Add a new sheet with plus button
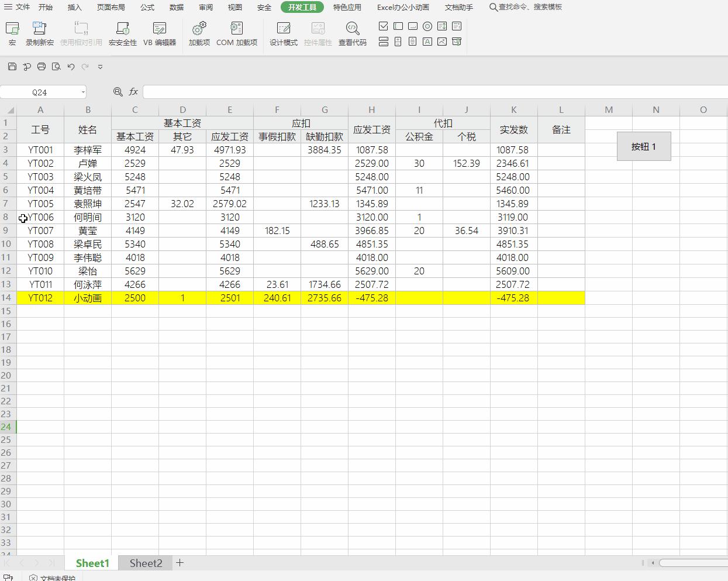This screenshot has width=728, height=581. [180, 563]
